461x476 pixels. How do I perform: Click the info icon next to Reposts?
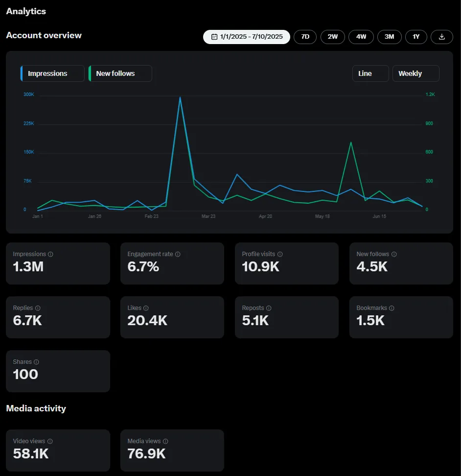[x=269, y=308]
